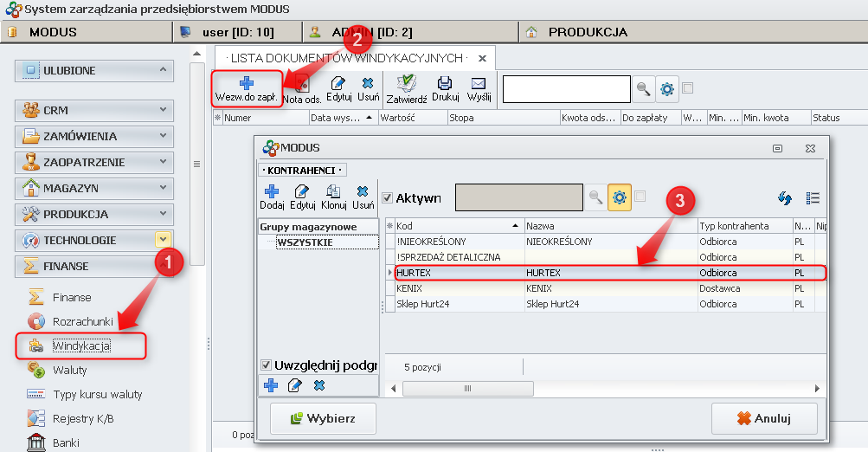Close Lista dokumentów windykacyjnych tab
The image size is (868, 452).
click(x=482, y=58)
